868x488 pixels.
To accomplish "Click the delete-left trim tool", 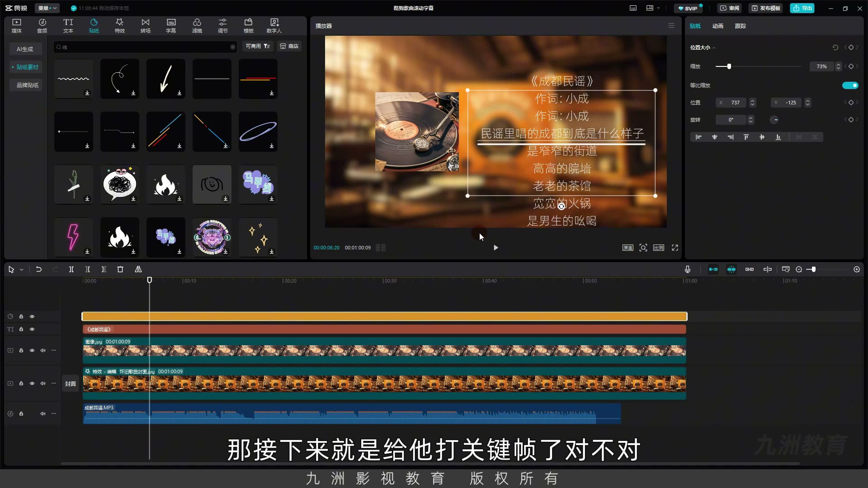I will tap(87, 269).
